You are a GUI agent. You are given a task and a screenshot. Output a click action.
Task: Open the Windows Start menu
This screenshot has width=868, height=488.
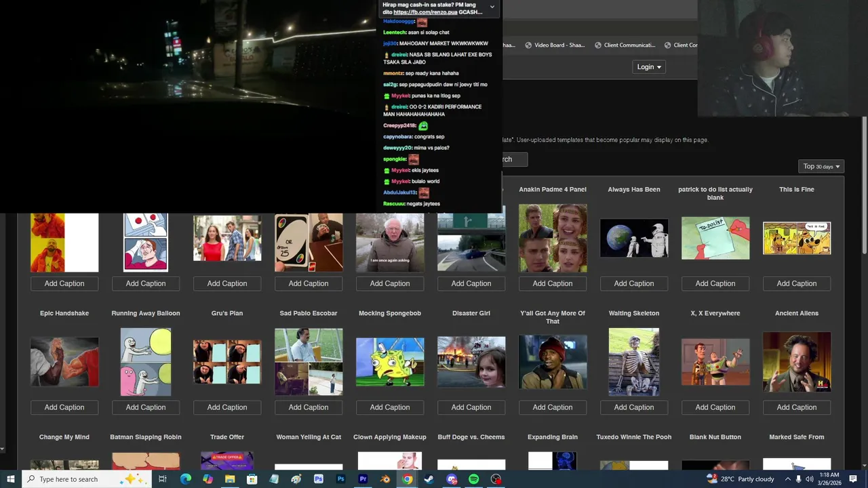pyautogui.click(x=10, y=479)
